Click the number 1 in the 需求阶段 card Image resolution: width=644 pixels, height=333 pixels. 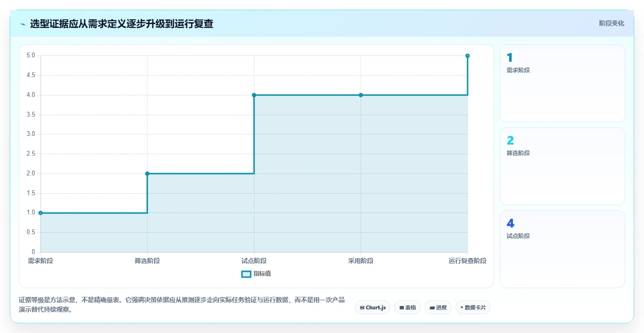click(x=510, y=58)
